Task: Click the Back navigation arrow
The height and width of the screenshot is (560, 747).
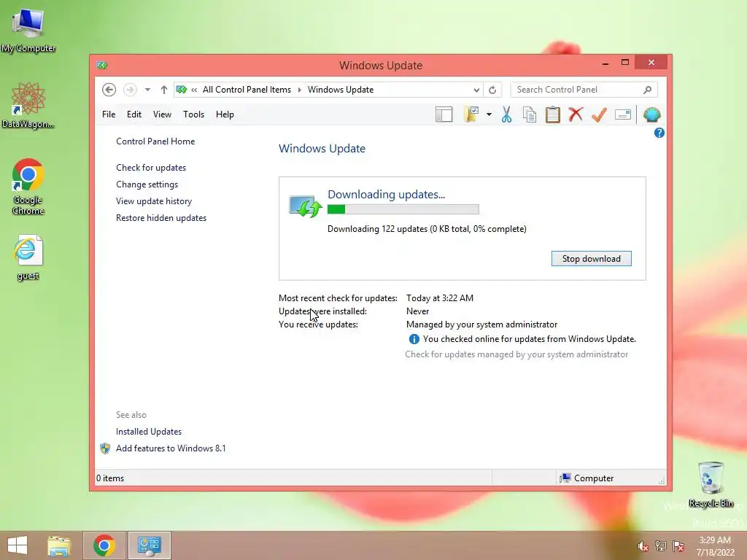Action: click(x=109, y=90)
